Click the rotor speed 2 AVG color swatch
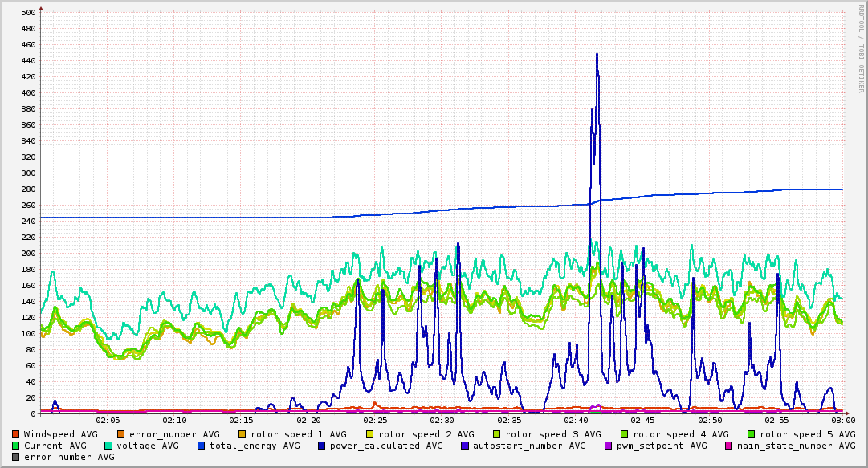The image size is (868, 468). click(370, 434)
